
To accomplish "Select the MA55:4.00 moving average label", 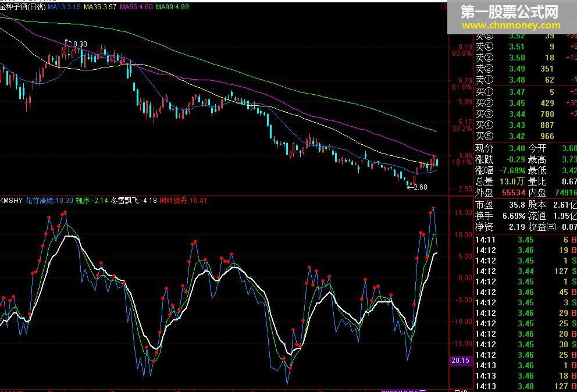I will tap(136, 7).
